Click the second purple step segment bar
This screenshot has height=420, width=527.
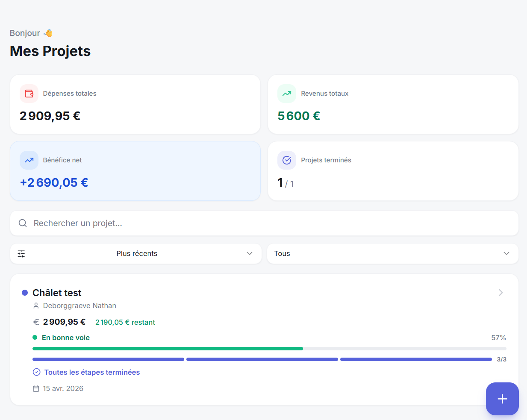pyautogui.click(x=262, y=359)
